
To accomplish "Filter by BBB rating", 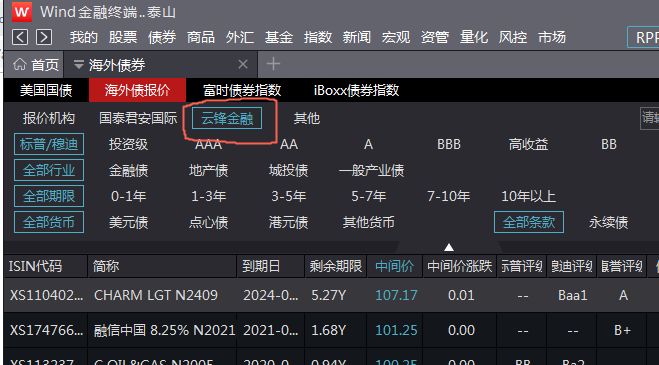I will 449,144.
